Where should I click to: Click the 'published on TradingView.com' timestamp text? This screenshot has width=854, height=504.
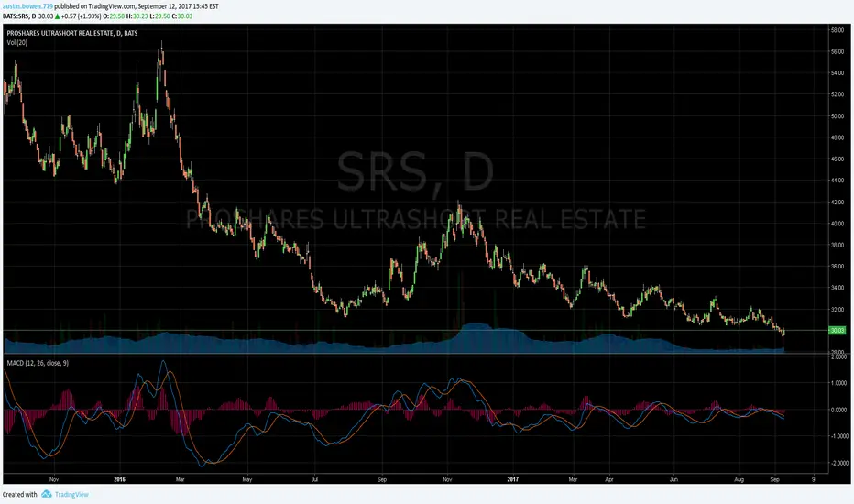click(137, 6)
